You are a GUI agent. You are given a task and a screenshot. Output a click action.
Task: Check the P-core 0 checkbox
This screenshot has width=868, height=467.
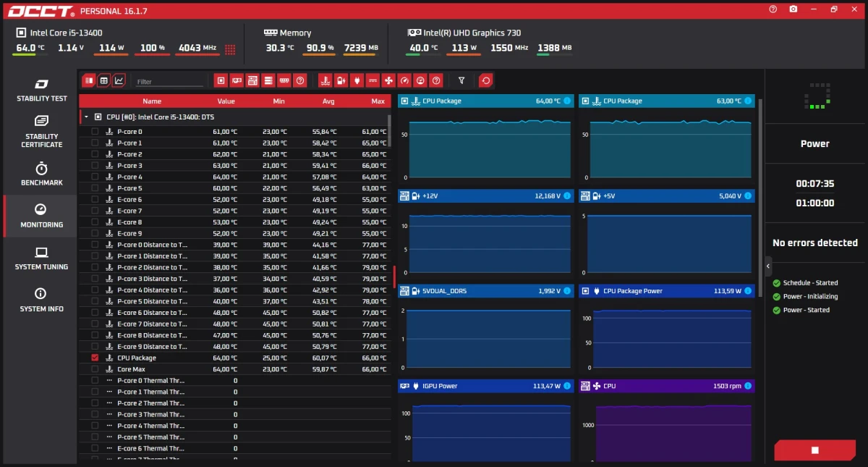pos(95,132)
